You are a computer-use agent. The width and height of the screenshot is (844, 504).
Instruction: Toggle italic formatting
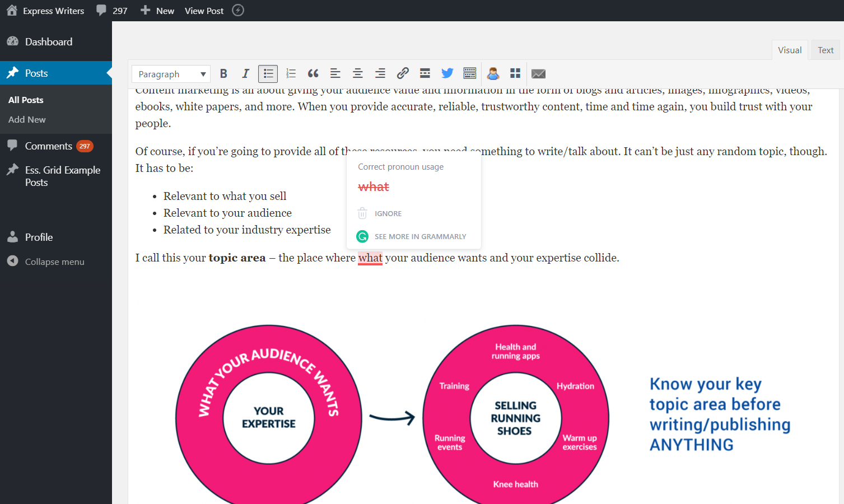tap(245, 73)
